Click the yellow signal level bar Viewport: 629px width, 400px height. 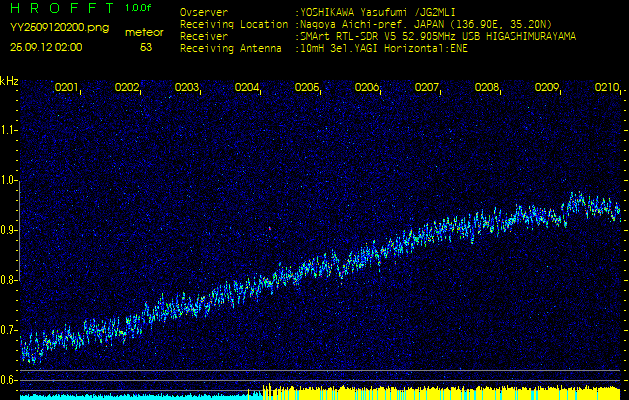pyautogui.click(x=440, y=392)
